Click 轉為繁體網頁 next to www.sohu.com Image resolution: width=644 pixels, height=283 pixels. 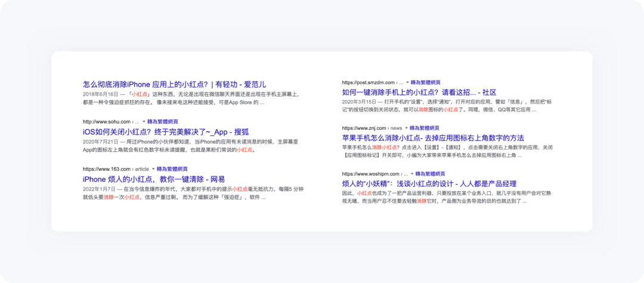pos(163,122)
